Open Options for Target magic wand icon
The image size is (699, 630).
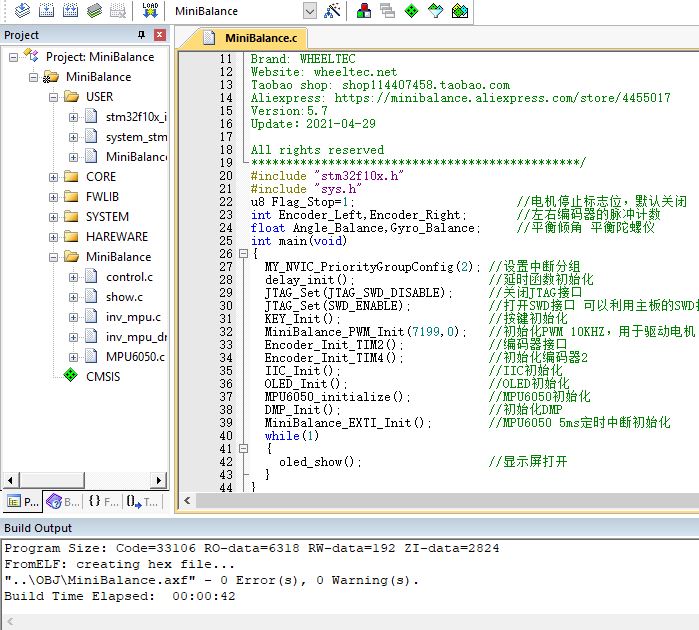[x=333, y=11]
